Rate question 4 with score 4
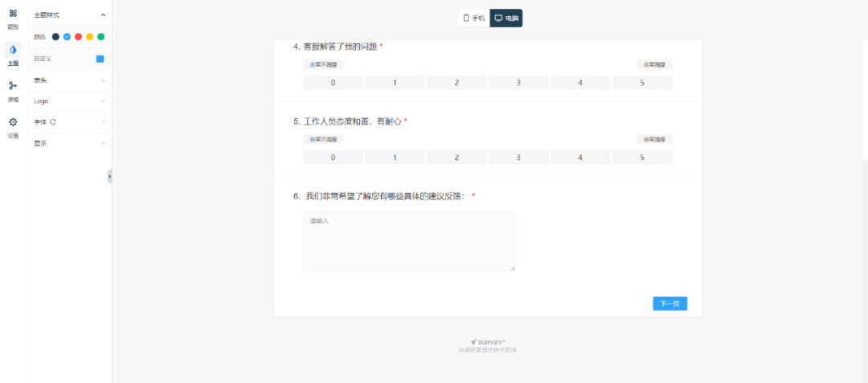This screenshot has height=383, width=868. 580,83
